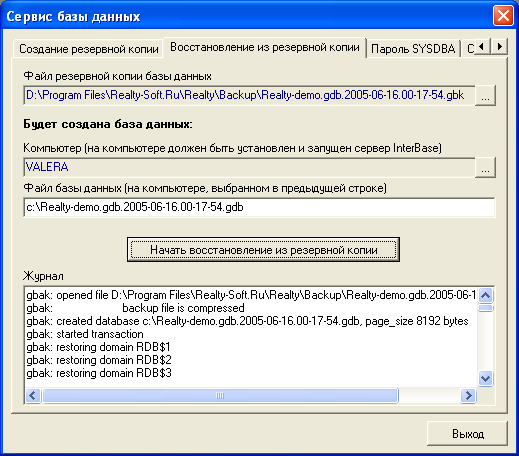Browse for the backup file with the ellipsis button
Image resolution: width=519 pixels, height=456 pixels.
coord(485,96)
